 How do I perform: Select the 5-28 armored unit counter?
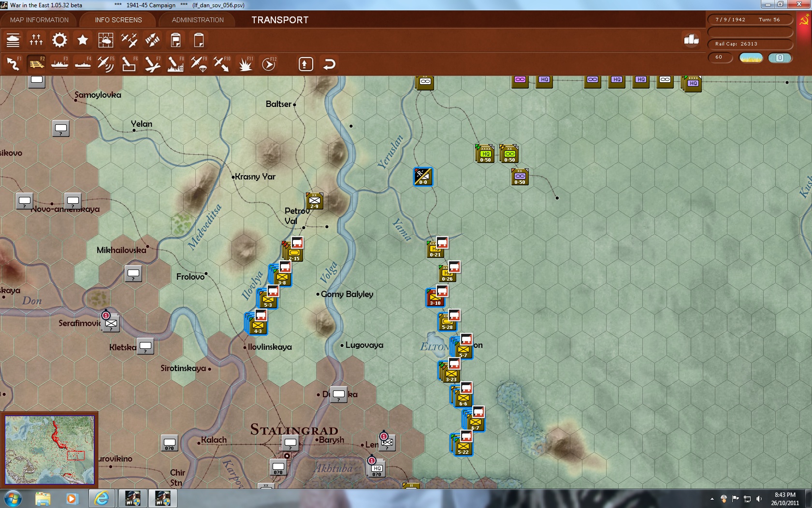(448, 321)
